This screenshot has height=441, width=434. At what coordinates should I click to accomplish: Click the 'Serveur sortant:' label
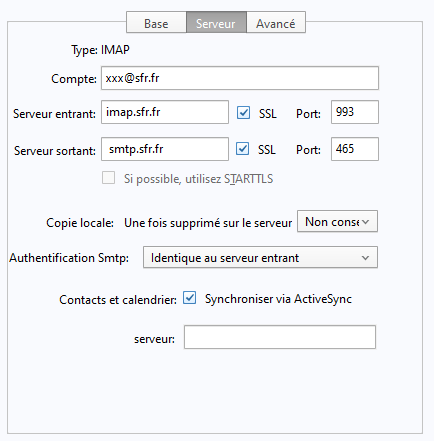pyautogui.click(x=55, y=151)
